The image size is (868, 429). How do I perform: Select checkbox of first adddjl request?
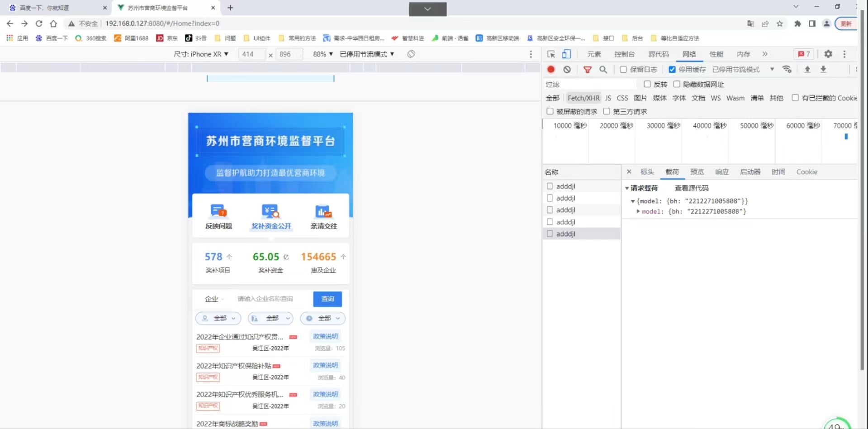click(x=550, y=186)
